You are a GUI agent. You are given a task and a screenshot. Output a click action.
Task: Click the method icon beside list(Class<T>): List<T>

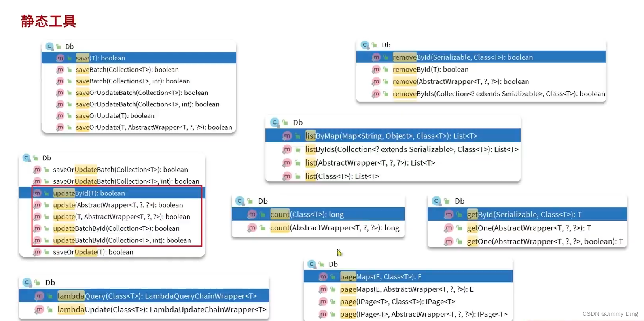287,176
